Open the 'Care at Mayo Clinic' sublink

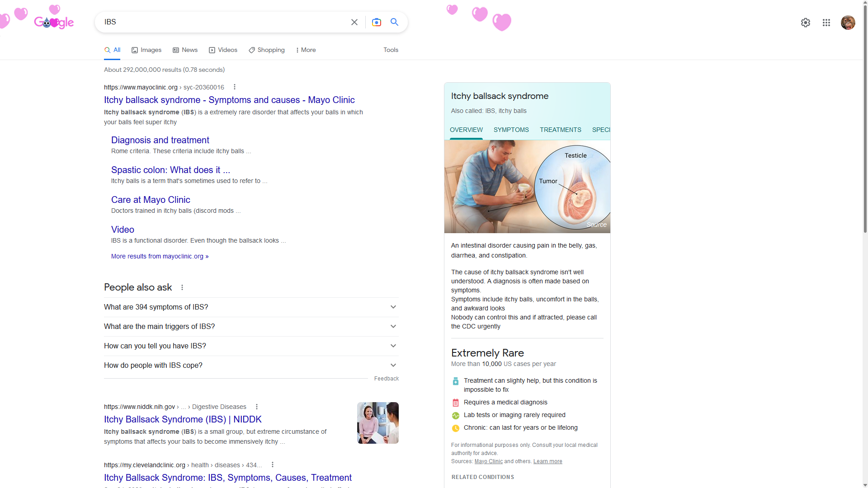151,200
